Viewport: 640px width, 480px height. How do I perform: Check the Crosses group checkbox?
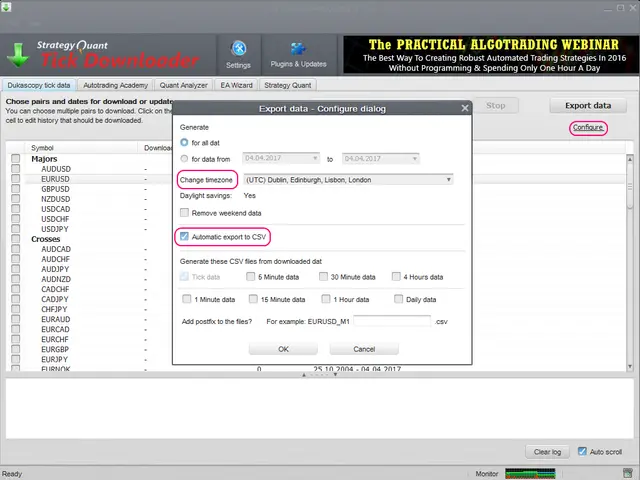tap(16, 238)
